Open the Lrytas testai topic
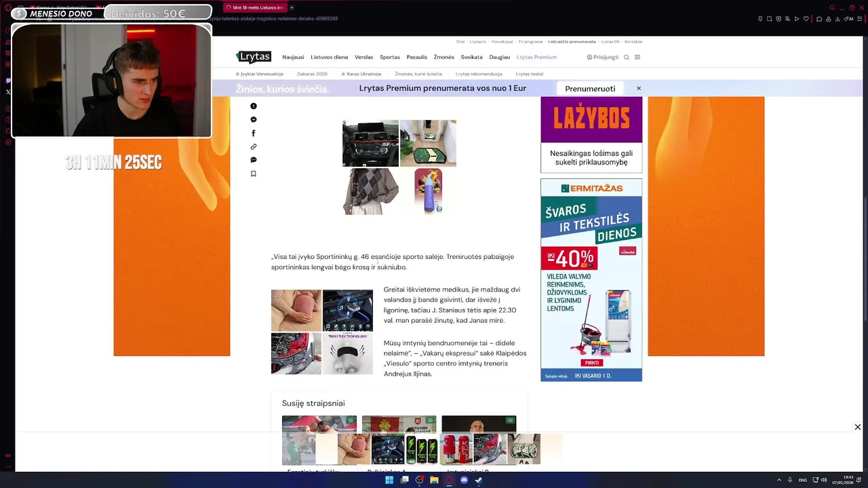868x488 pixels. 530,74
